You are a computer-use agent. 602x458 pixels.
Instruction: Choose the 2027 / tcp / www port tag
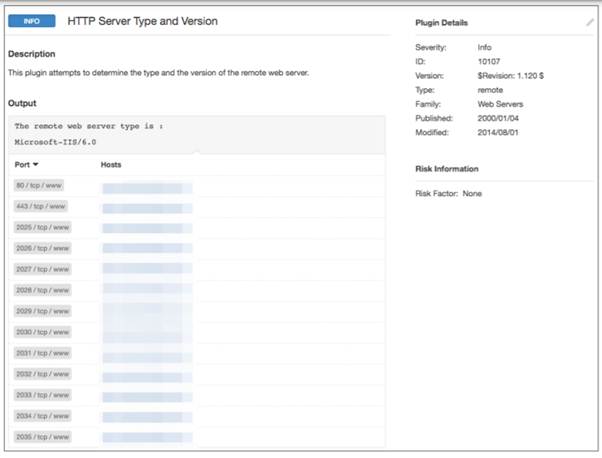tap(43, 269)
